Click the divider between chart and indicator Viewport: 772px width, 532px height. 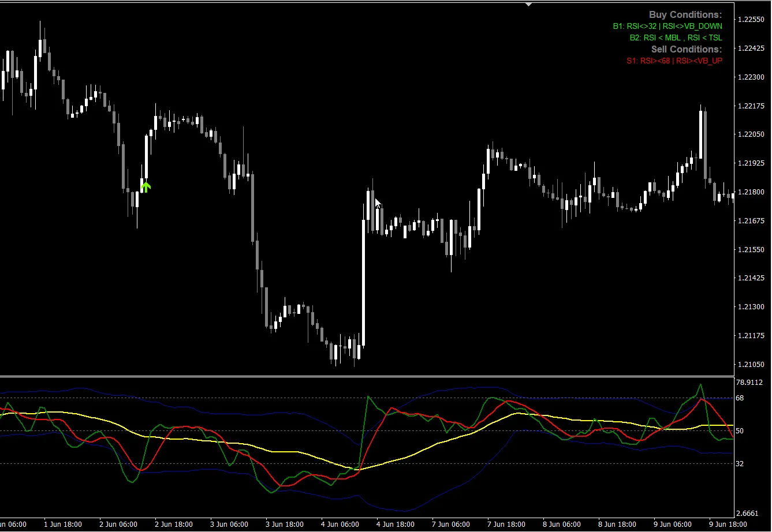point(367,376)
